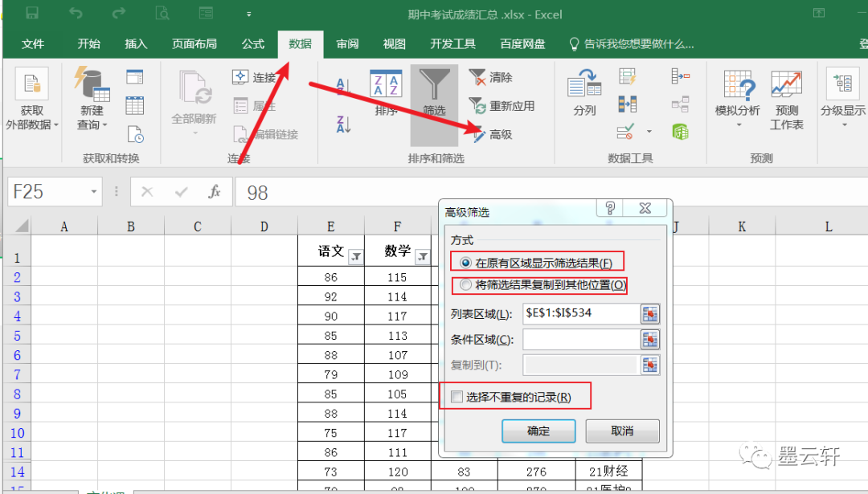Image resolution: width=868 pixels, height=494 pixels.
Task: Click the 告诉我您想要做什么 search box
Action: click(x=632, y=43)
